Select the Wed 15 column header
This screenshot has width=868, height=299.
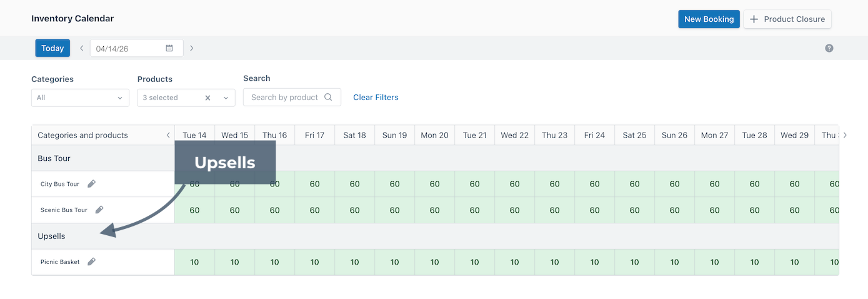point(234,135)
